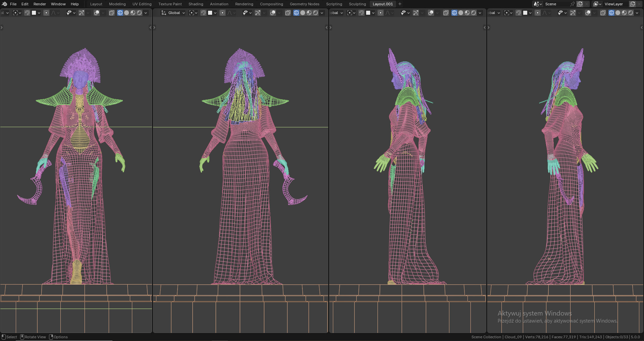The height and width of the screenshot is (341, 644).
Task: Click the add view layer icon beside ViewLayer
Action: tap(633, 4)
